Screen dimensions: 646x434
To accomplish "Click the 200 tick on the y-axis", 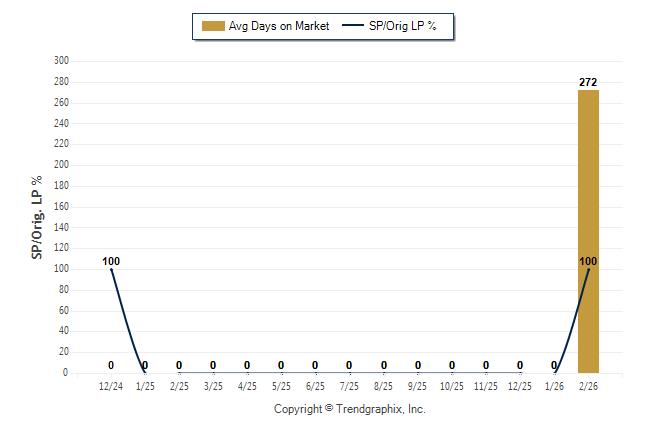I will coord(61,165).
